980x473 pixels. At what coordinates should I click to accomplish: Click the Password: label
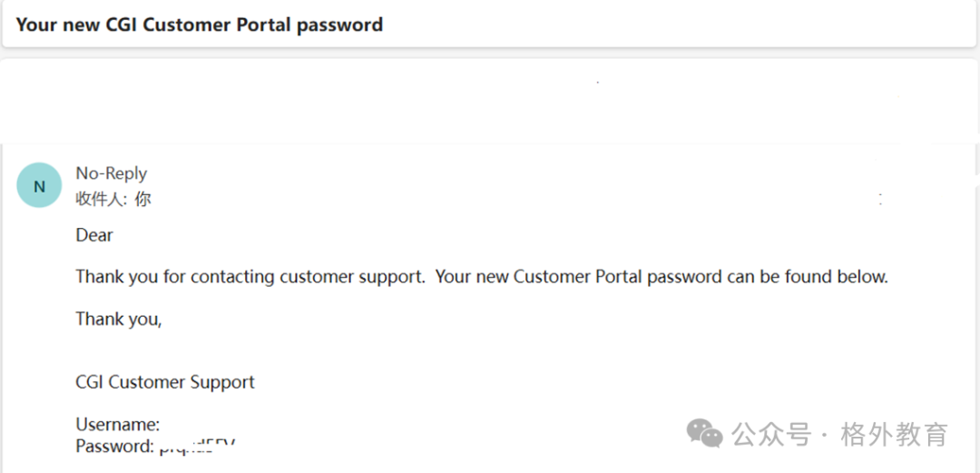point(114,446)
